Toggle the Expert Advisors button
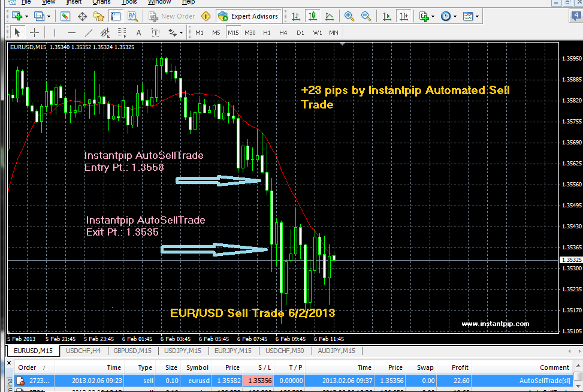The image size is (583, 392). [x=248, y=16]
